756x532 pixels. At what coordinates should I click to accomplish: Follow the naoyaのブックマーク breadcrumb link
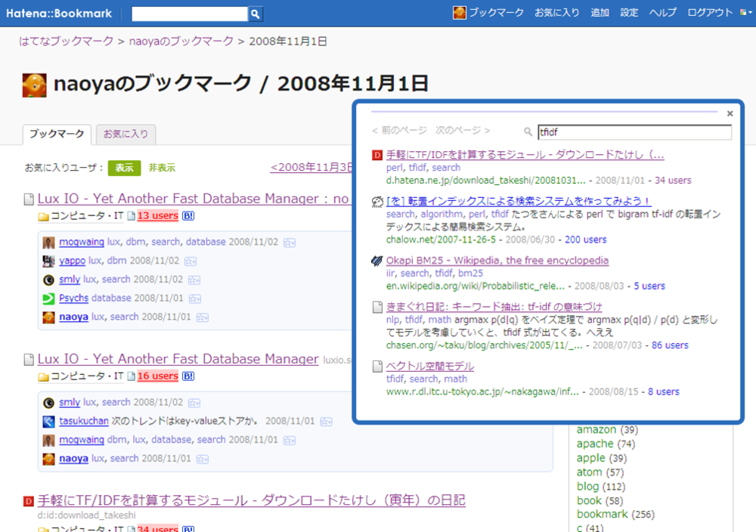181,42
